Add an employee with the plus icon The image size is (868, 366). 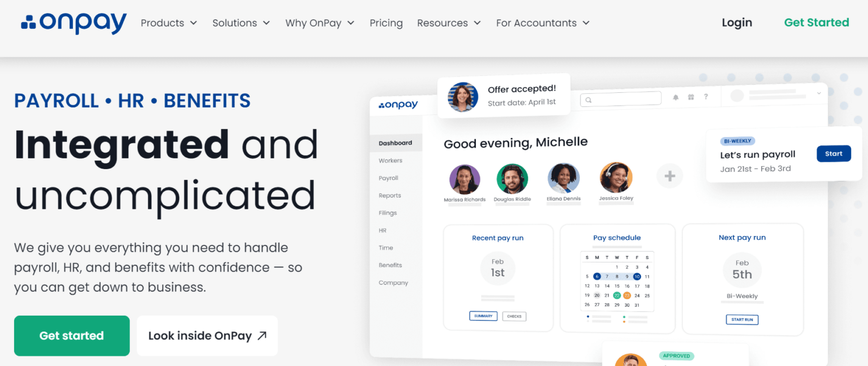click(670, 175)
